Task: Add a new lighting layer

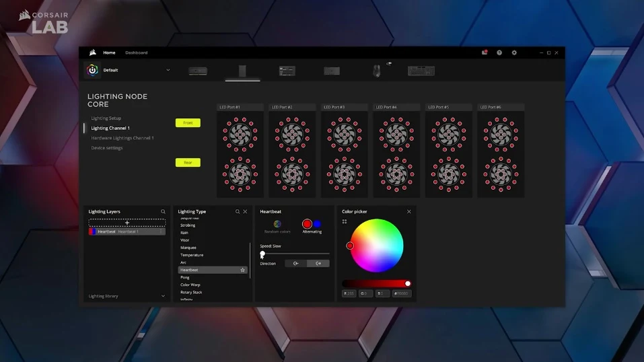Action: click(127, 223)
